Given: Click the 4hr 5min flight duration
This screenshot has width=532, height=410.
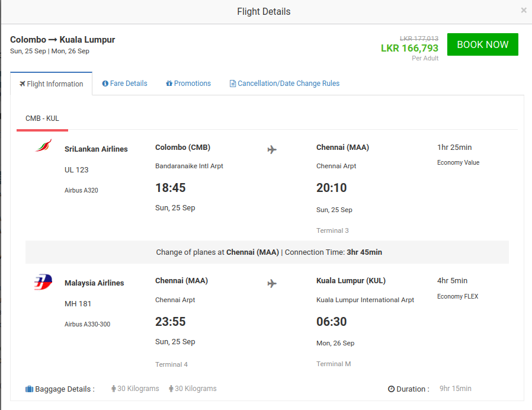Looking at the screenshot, I should coord(452,281).
